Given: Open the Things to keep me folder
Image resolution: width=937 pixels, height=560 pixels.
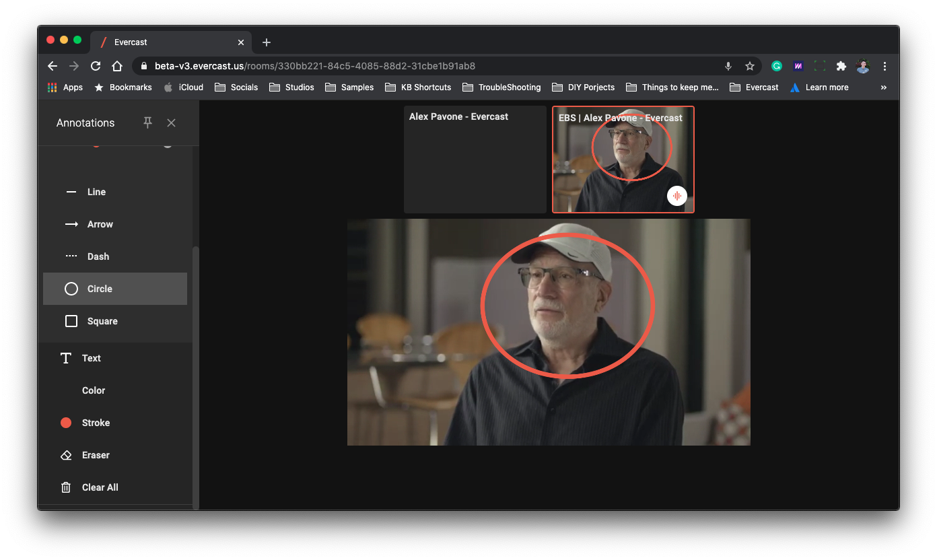Looking at the screenshot, I should point(672,87).
